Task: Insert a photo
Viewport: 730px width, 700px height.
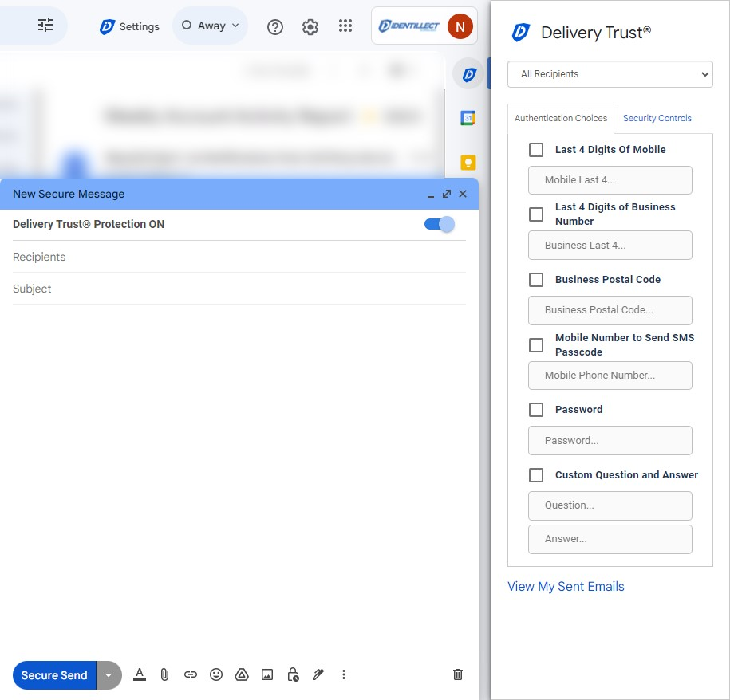Action: (x=267, y=674)
